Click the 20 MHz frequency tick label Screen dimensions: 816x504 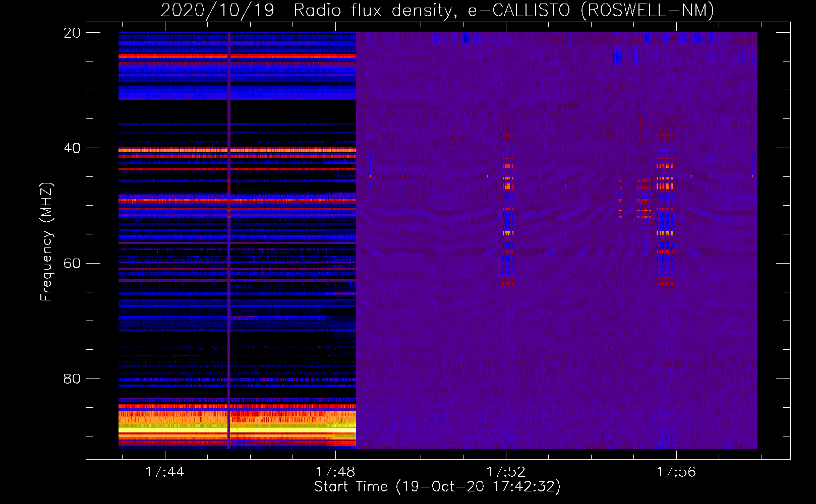click(x=72, y=33)
